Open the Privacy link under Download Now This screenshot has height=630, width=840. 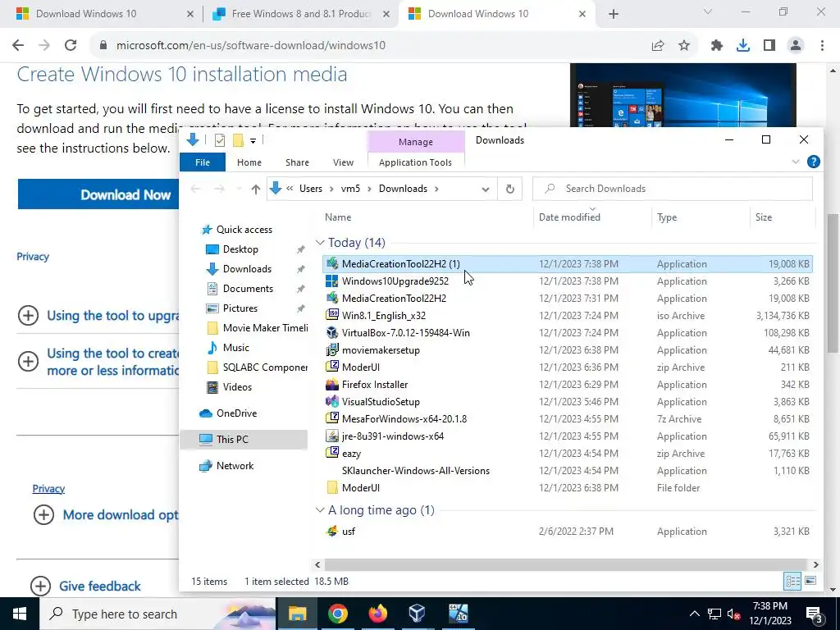point(33,257)
